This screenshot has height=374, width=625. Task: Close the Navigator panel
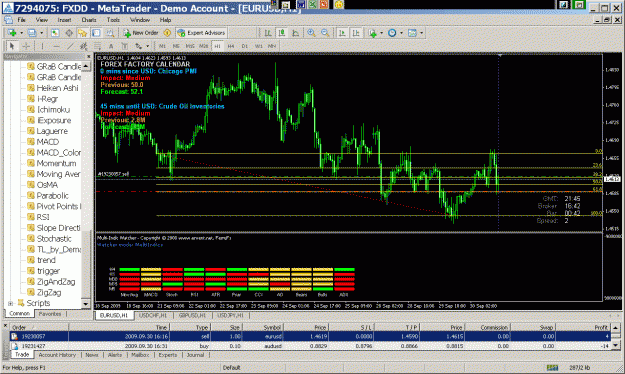coord(88,57)
